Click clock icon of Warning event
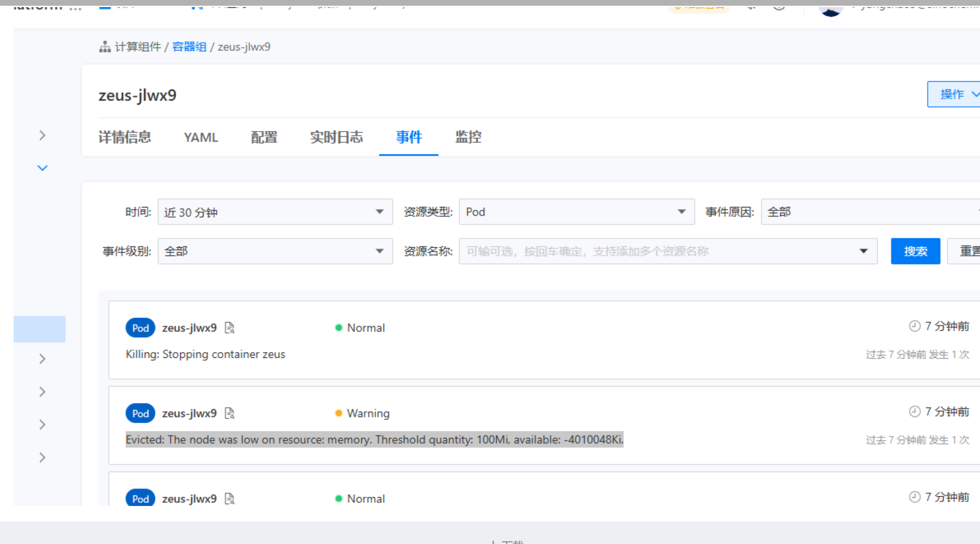980x544 pixels. [914, 411]
